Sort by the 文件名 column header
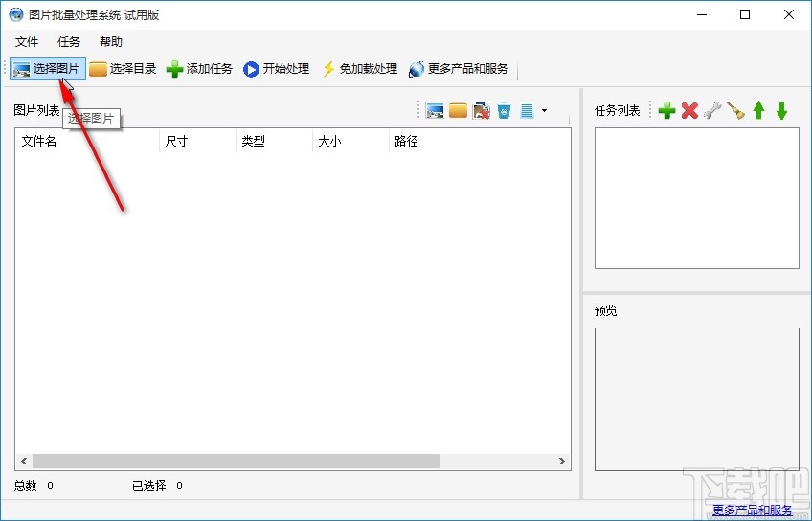The width and height of the screenshot is (812, 521). click(87, 141)
